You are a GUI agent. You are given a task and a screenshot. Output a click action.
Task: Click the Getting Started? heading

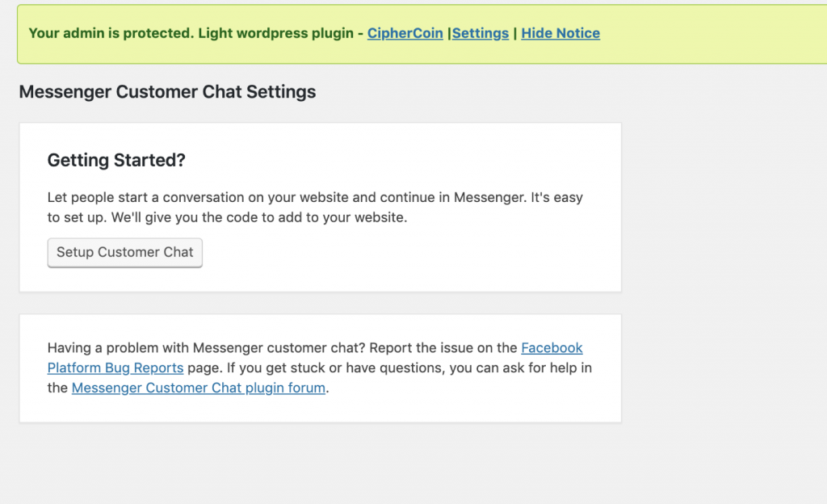pos(116,160)
